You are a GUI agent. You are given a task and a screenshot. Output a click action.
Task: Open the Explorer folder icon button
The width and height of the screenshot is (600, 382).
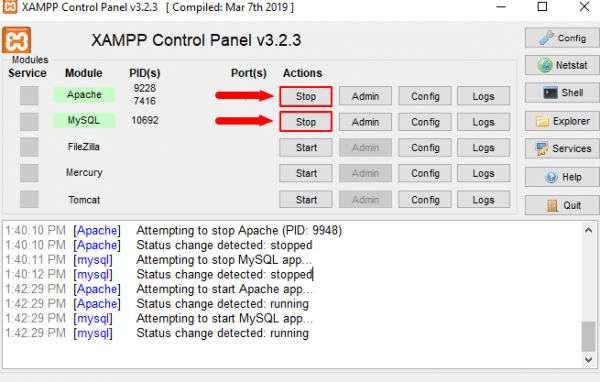tap(562, 121)
